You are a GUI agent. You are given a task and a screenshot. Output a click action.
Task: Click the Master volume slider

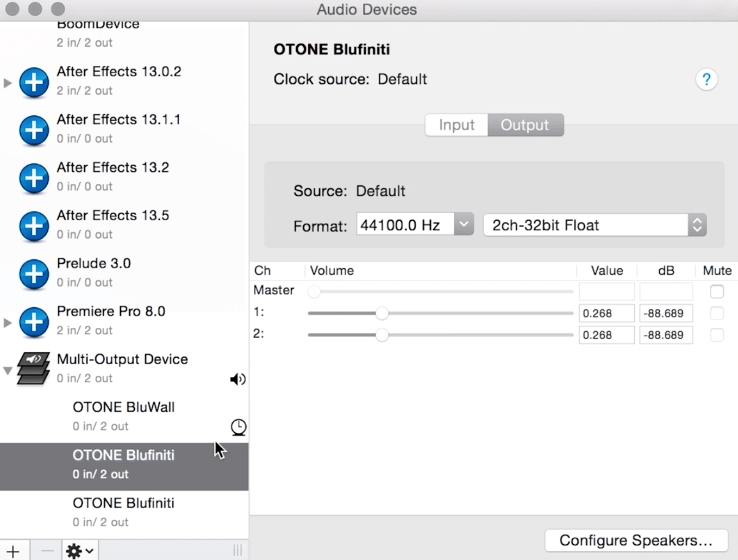pyautogui.click(x=440, y=291)
